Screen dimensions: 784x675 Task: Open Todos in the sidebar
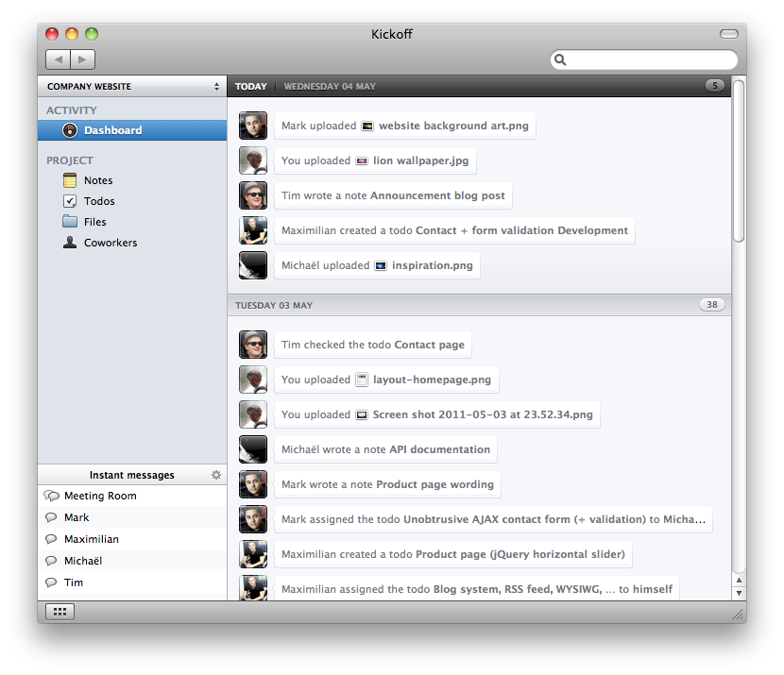132,201
